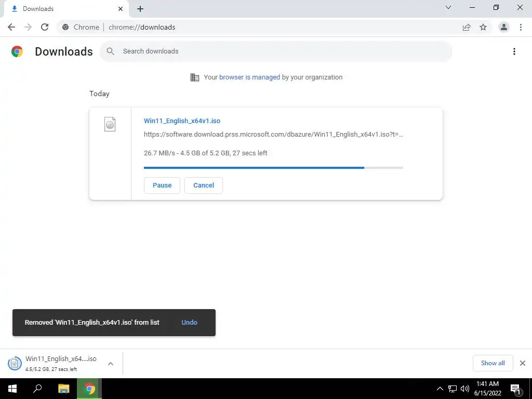Click the search magnifier icon in downloads search
Image resolution: width=532 pixels, height=399 pixels.
point(110,51)
